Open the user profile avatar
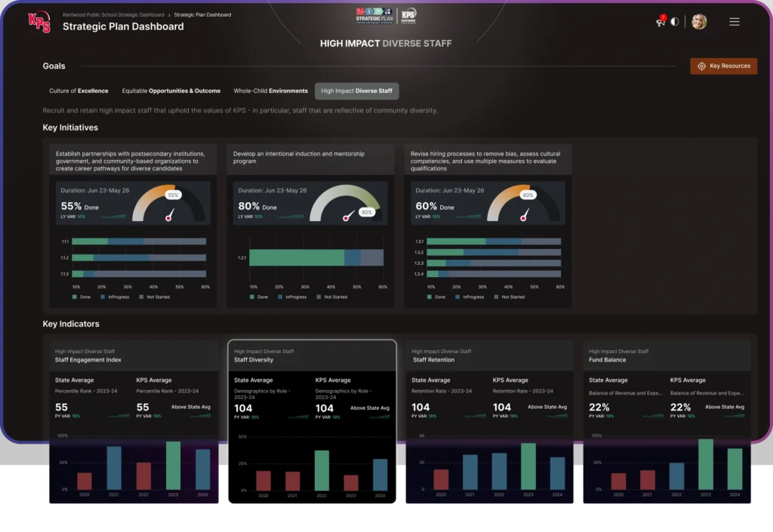Screen dimensions: 773x532 699,22
